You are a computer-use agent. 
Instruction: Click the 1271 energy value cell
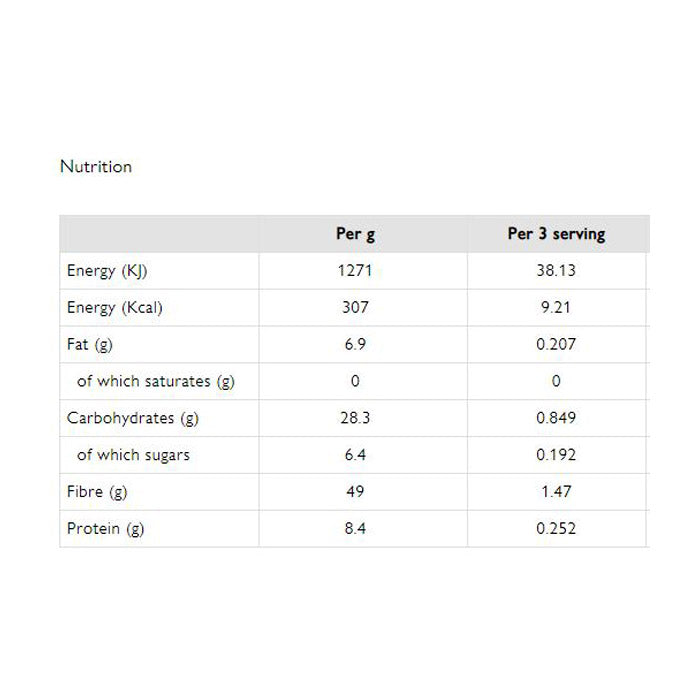pos(355,271)
